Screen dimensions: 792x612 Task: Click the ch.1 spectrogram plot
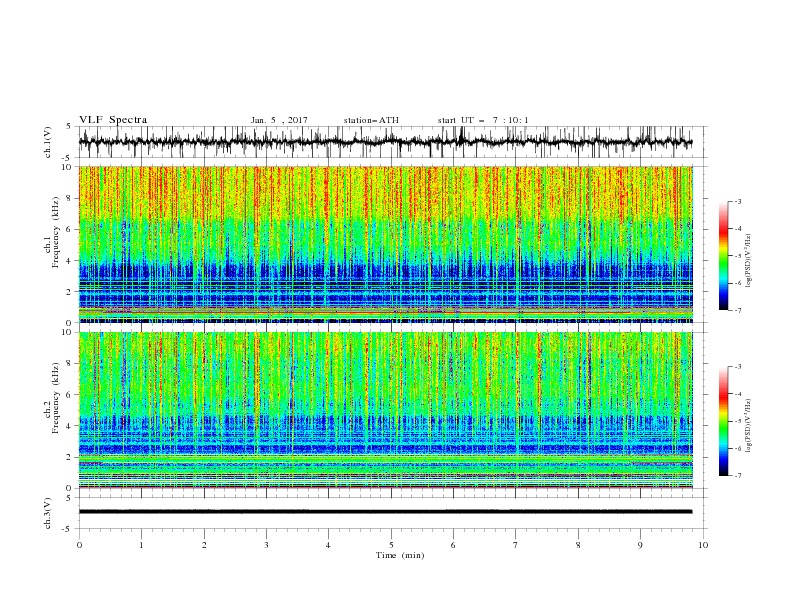(x=386, y=244)
